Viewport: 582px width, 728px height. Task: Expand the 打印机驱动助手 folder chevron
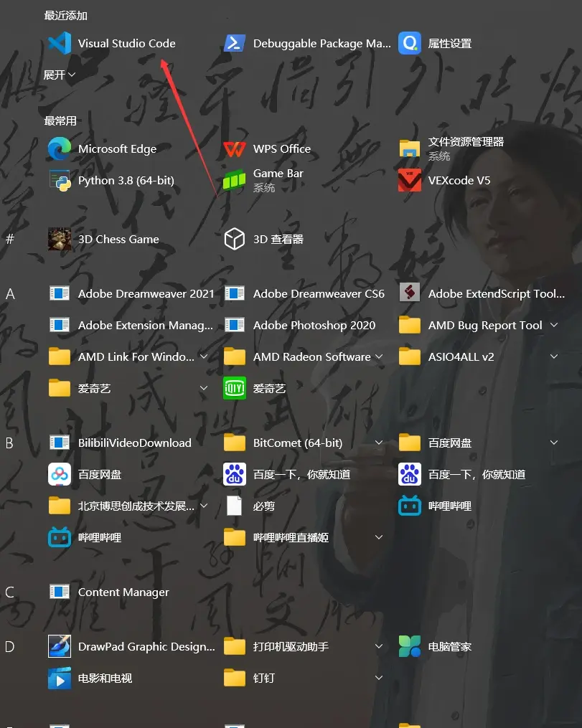(x=379, y=646)
